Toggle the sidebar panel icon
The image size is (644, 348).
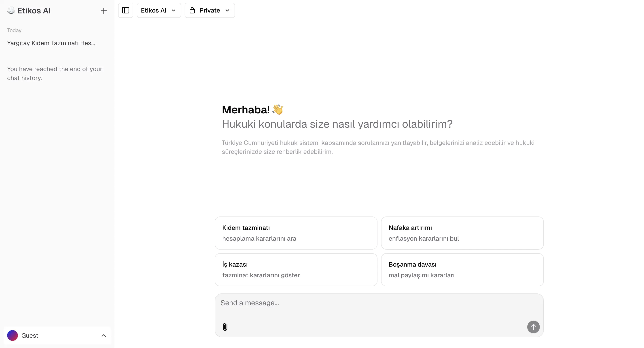point(125,10)
